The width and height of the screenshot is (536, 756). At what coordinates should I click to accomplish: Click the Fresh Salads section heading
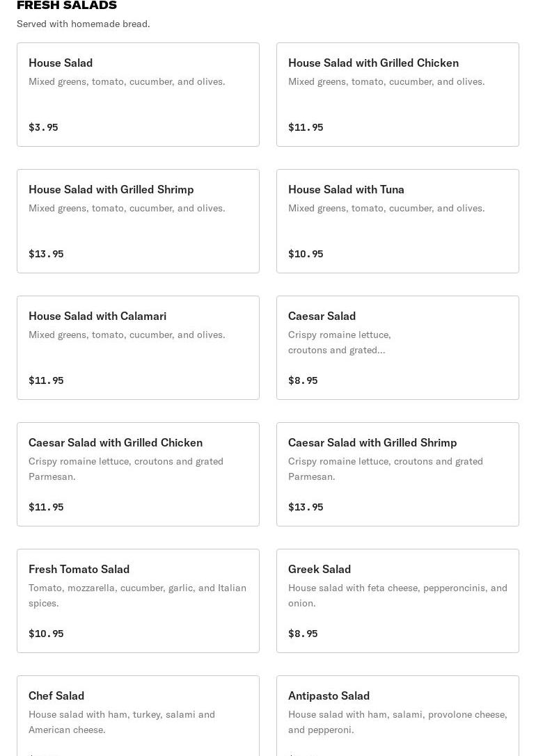pyautogui.click(x=67, y=6)
